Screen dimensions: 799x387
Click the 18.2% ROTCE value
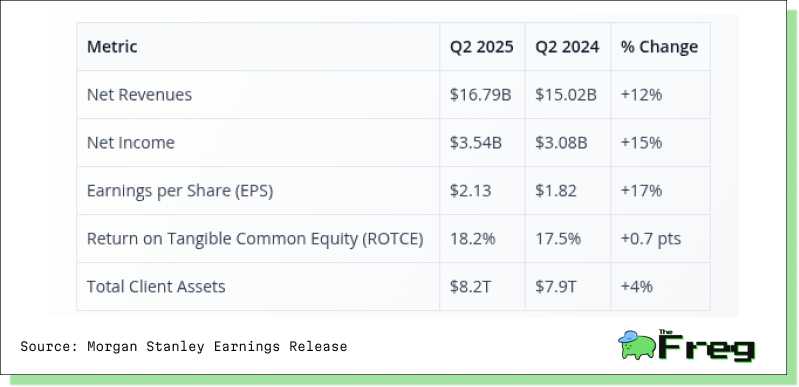pyautogui.click(x=472, y=239)
